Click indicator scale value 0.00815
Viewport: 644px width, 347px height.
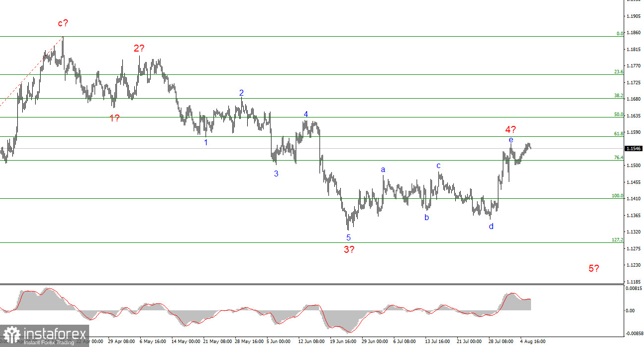click(635, 289)
